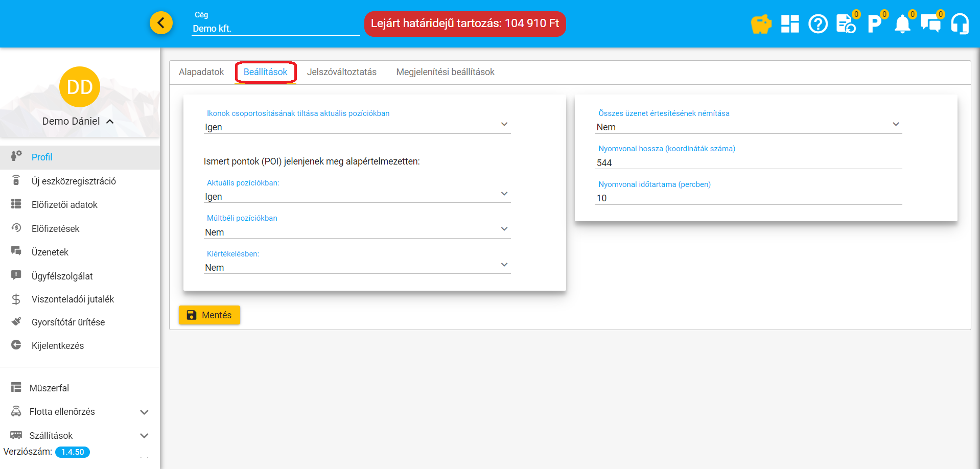The image size is (980, 469).
Task: Open the document refresh icon in header
Action: point(846,24)
